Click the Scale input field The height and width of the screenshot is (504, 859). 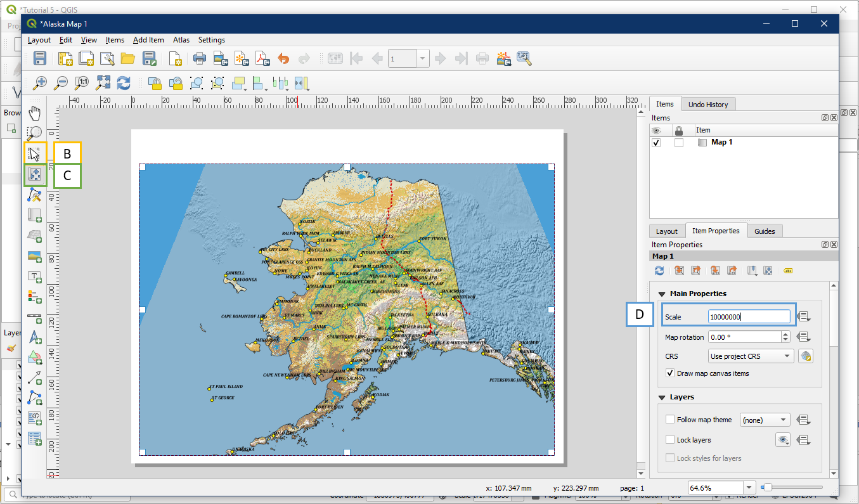pos(749,316)
